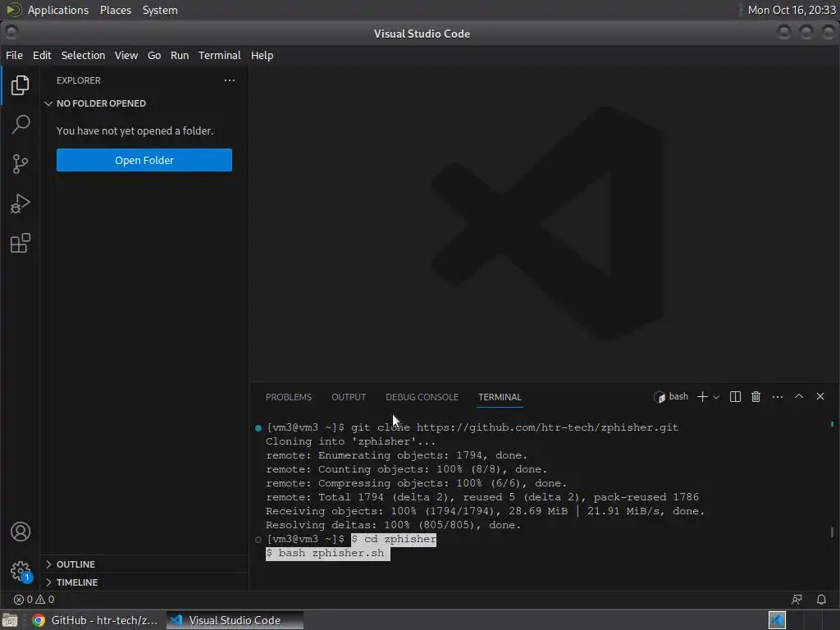The height and width of the screenshot is (630, 840).
Task: Open the Edit menu
Action: 42,55
